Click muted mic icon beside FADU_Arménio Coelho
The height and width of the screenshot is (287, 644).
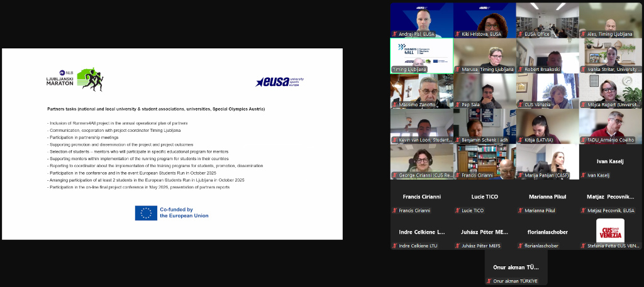[x=584, y=140]
